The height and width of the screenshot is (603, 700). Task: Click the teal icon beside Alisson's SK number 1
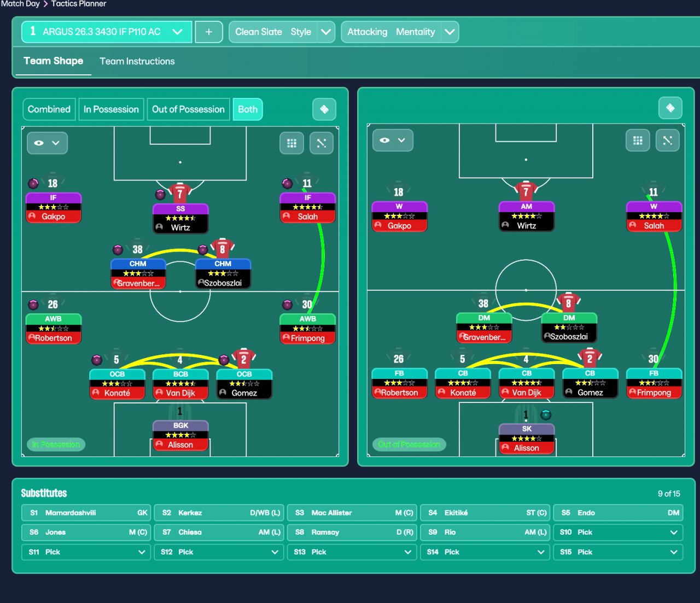click(x=546, y=414)
